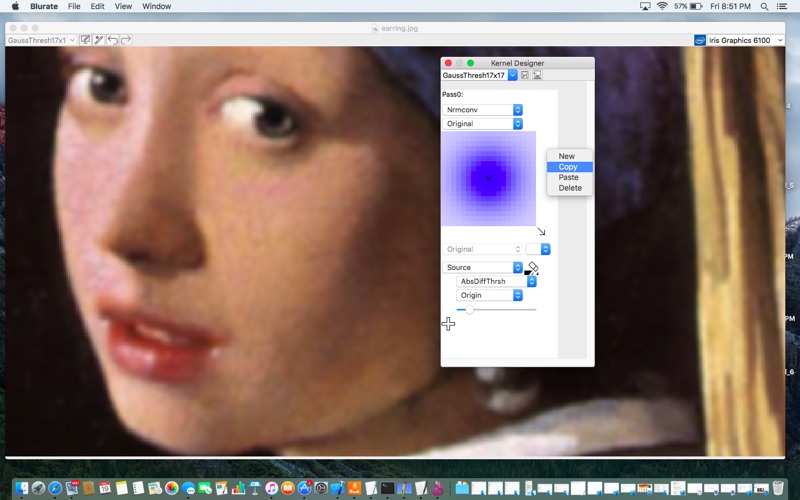
Task: Open iTunes music icon in the Dock
Action: pyautogui.click(x=271, y=488)
